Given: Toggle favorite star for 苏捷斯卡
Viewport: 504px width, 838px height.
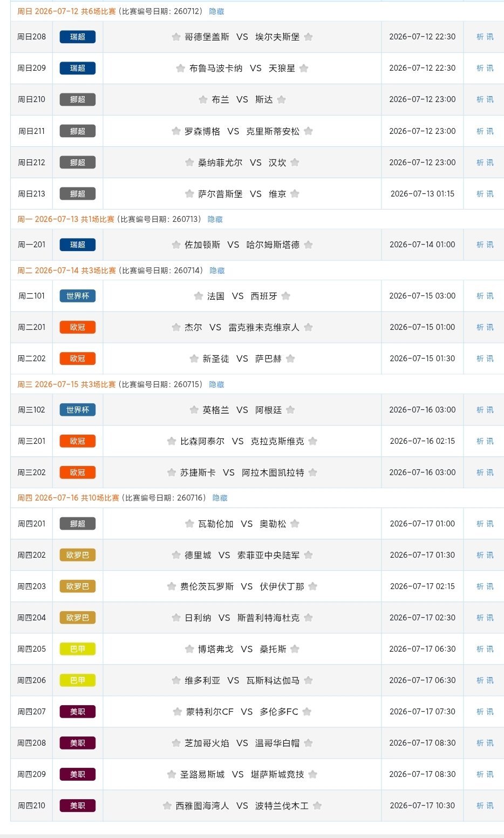Looking at the screenshot, I should [x=172, y=472].
